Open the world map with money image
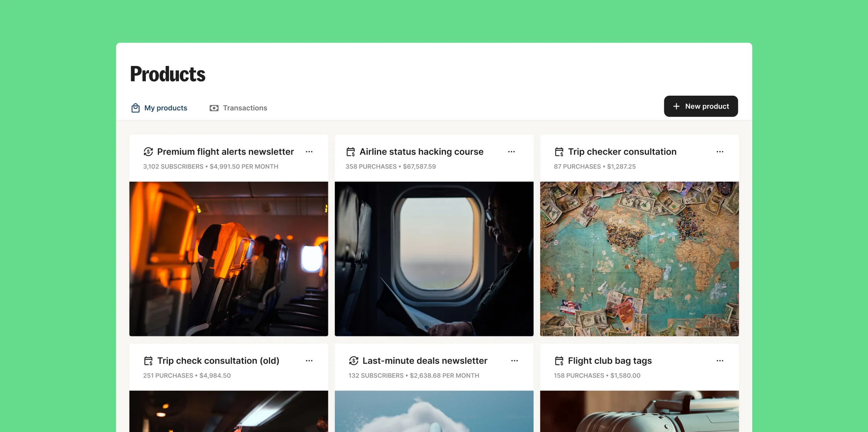Viewport: 868px width, 432px height. coord(639,259)
